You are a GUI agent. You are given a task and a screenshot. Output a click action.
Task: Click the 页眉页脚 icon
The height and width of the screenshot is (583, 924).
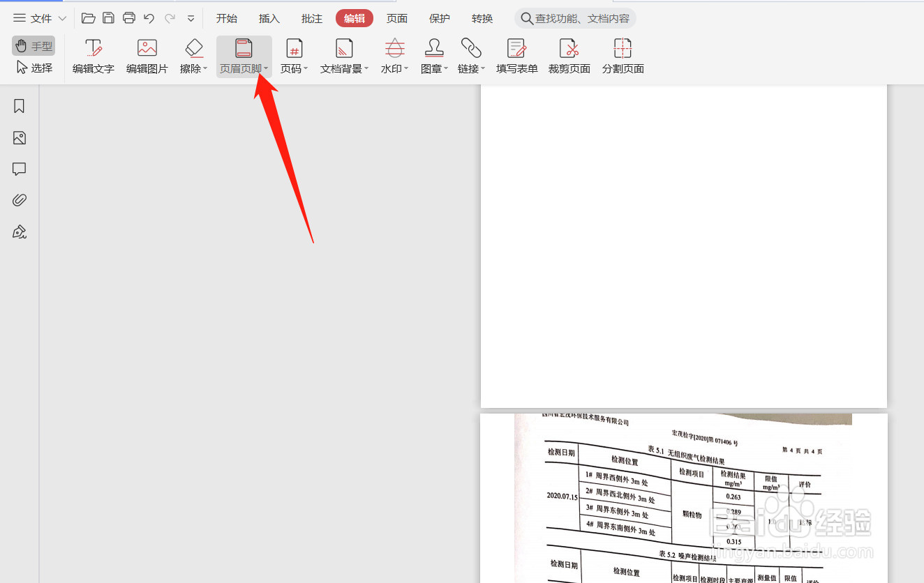point(244,48)
